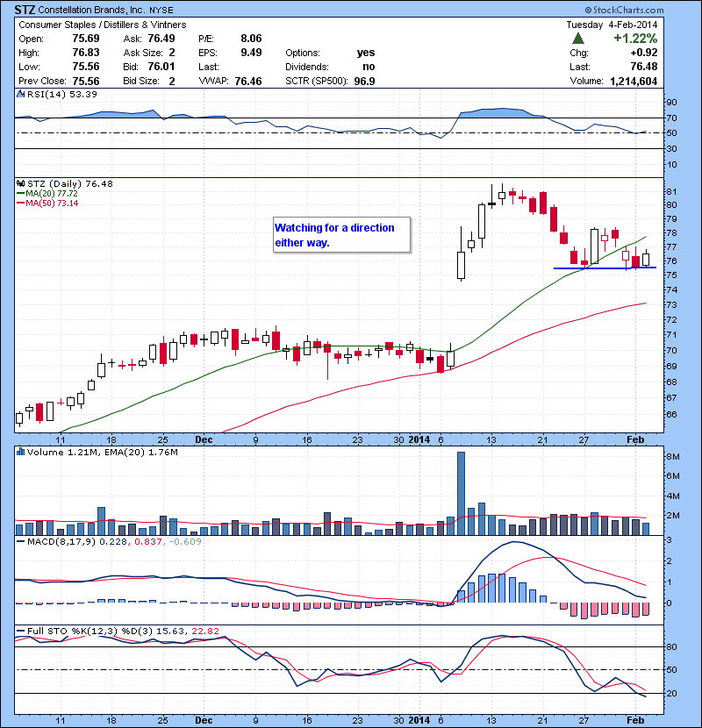Image resolution: width=702 pixels, height=728 pixels.
Task: Click the P/E value 8.06
Action: click(251, 39)
